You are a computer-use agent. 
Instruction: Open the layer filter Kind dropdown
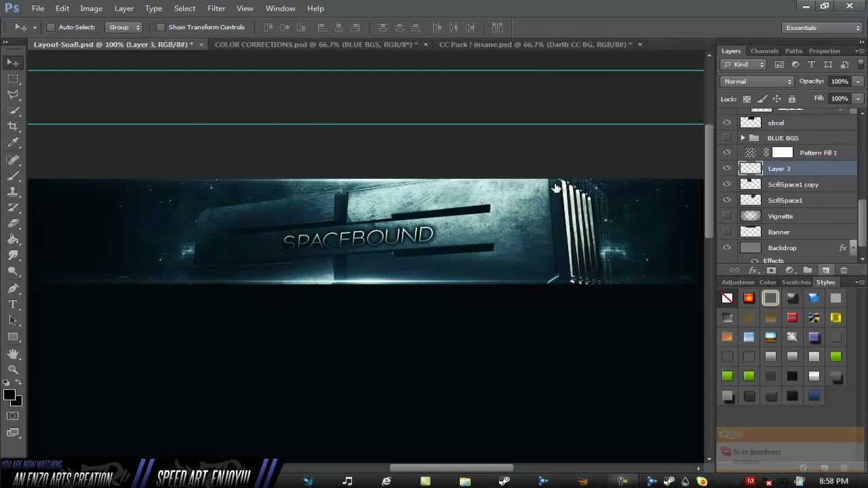743,64
